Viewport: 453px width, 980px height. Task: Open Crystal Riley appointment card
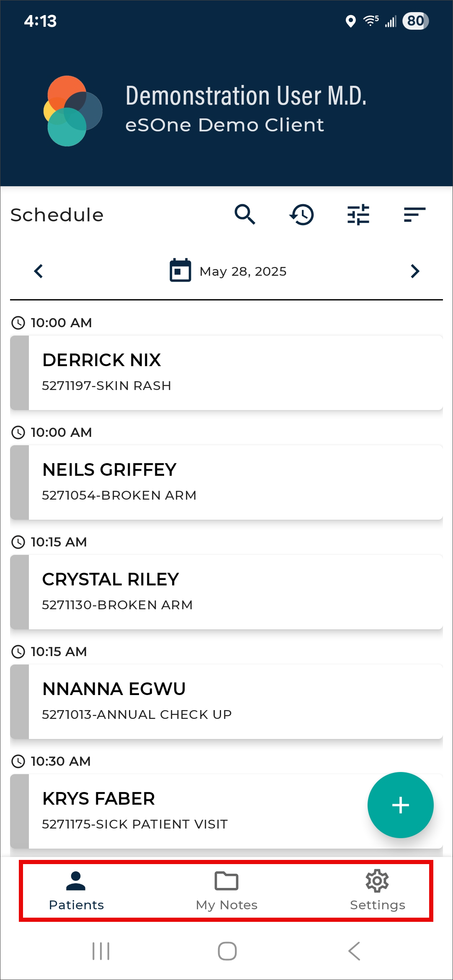[x=226, y=592]
